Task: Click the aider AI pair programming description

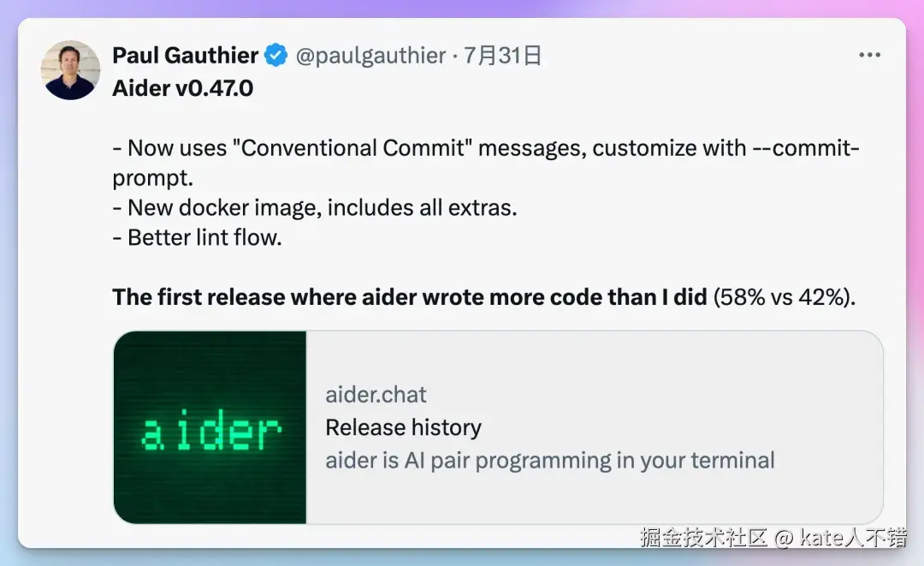Action: [550, 461]
